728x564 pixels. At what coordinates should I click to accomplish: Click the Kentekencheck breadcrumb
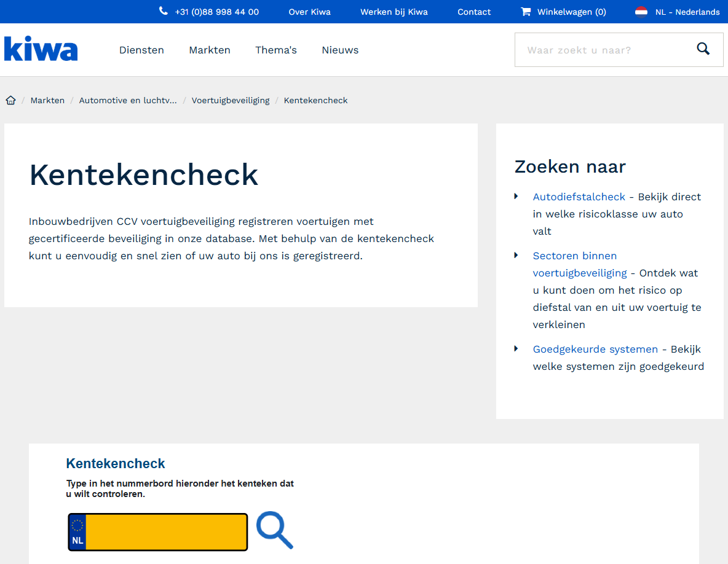click(x=315, y=100)
